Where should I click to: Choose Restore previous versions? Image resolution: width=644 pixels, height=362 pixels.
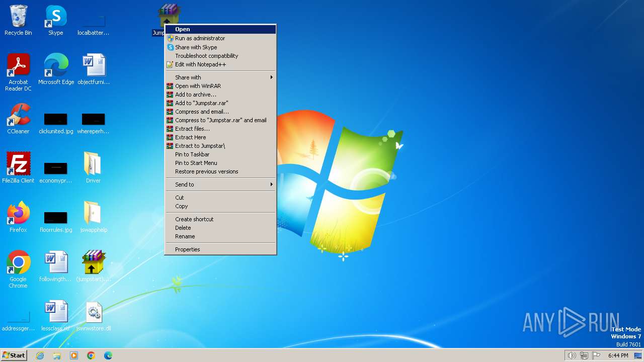221,171
